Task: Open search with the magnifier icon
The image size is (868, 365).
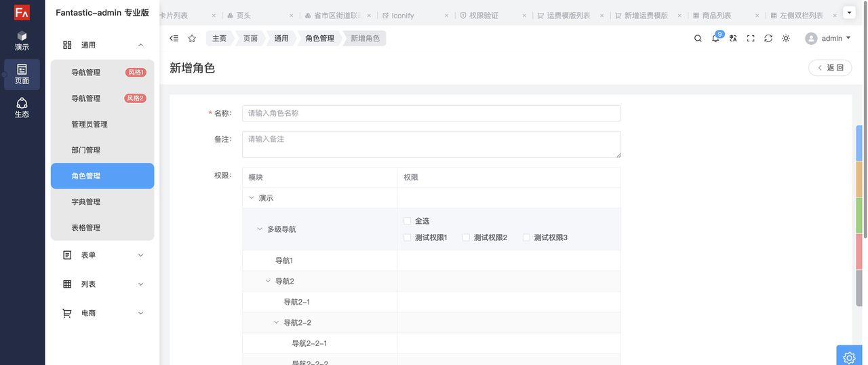Action: coord(698,39)
